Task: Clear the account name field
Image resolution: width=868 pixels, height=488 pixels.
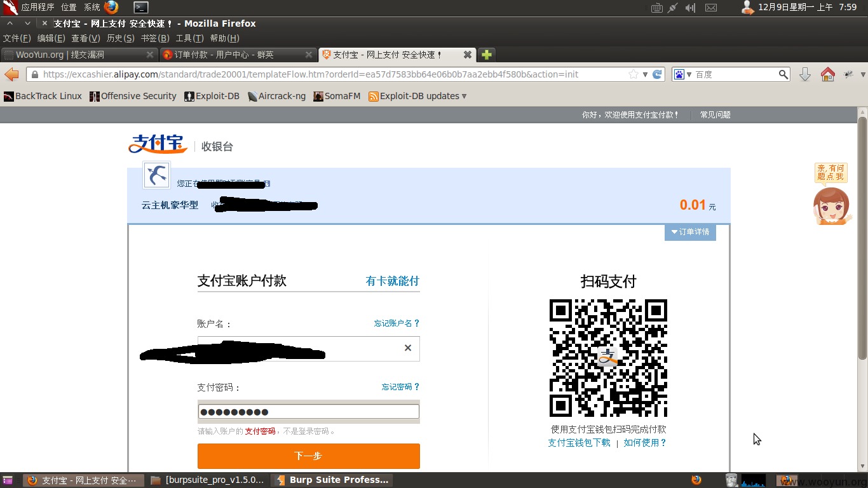Action: tap(408, 348)
